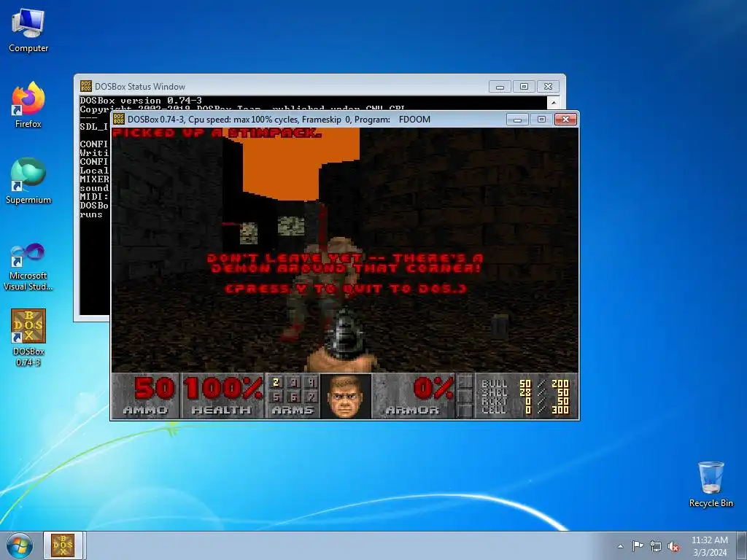Screen dimensions: 747x560
Task: Click the DOSBox taskbar button
Action: (63, 545)
